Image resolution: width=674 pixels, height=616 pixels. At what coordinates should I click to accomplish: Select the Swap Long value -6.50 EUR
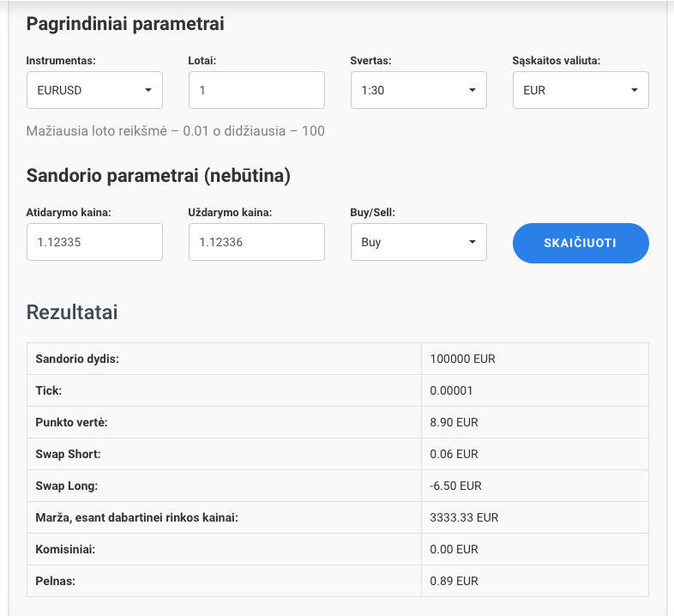(455, 486)
